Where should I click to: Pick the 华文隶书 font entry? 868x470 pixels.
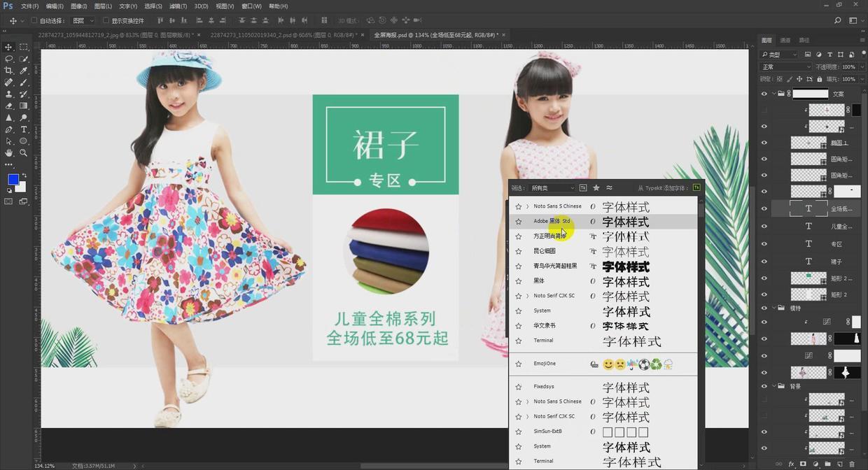(x=544, y=326)
